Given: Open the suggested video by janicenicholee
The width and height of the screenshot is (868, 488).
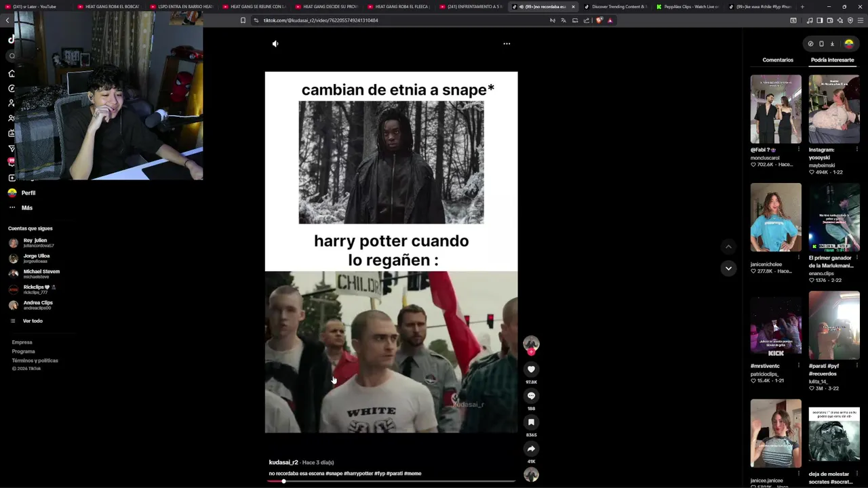Looking at the screenshot, I should [776, 217].
